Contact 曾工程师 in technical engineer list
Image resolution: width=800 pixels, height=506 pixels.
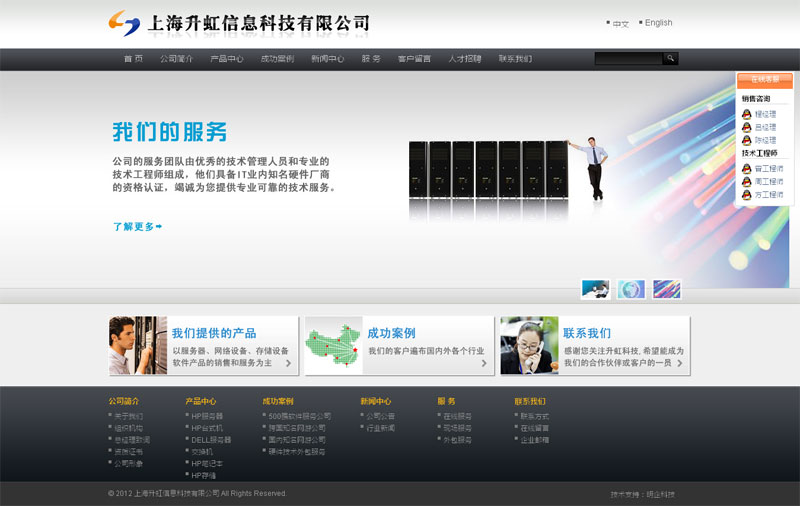[769, 169]
